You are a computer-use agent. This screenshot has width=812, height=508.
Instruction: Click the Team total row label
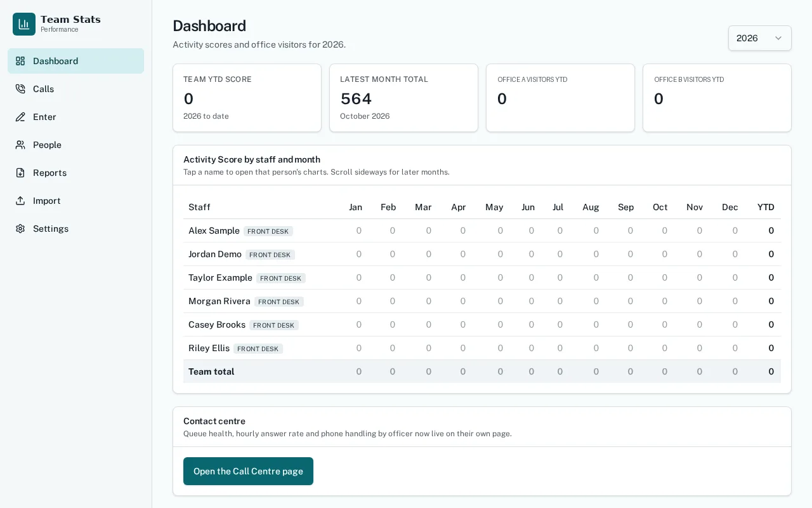[x=211, y=371]
